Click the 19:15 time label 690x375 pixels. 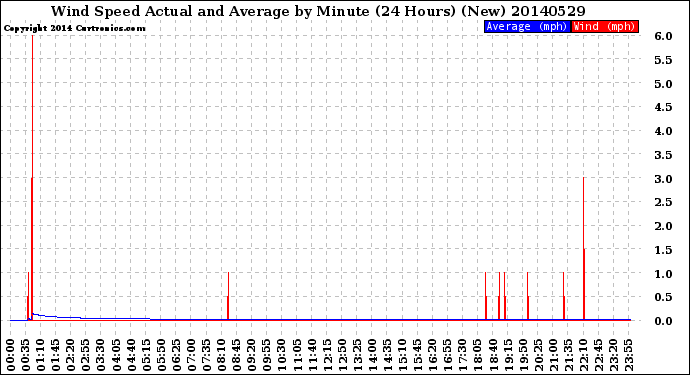(508, 355)
